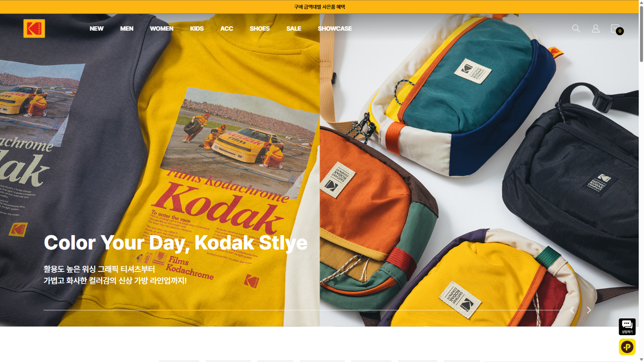Open the ACC category menu
The width and height of the screenshot is (644, 362).
click(x=227, y=29)
